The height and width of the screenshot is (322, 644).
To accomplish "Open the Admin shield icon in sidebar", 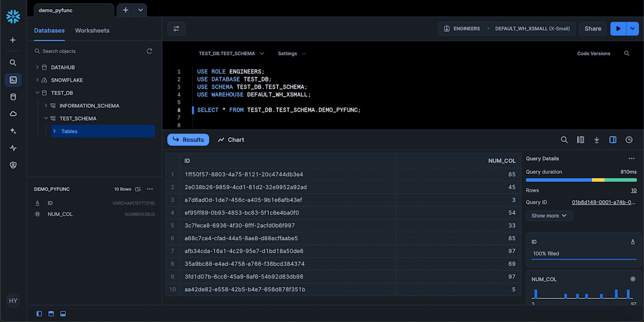I will [x=13, y=165].
